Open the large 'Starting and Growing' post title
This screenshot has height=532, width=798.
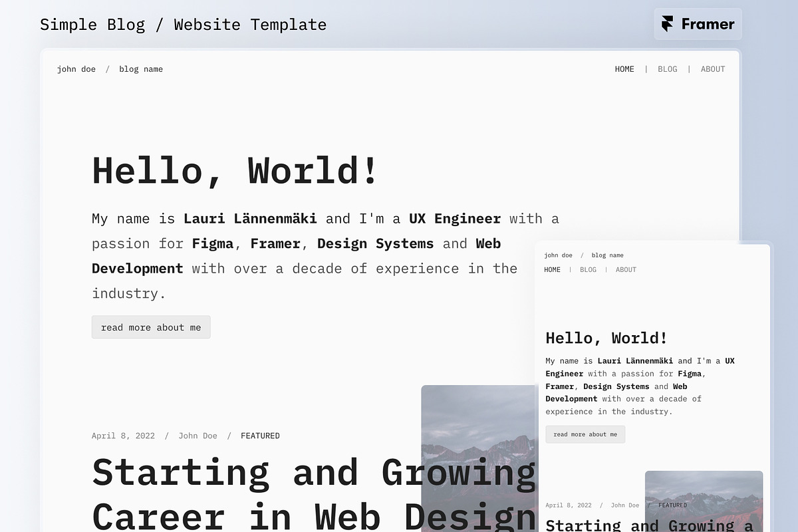point(314,493)
